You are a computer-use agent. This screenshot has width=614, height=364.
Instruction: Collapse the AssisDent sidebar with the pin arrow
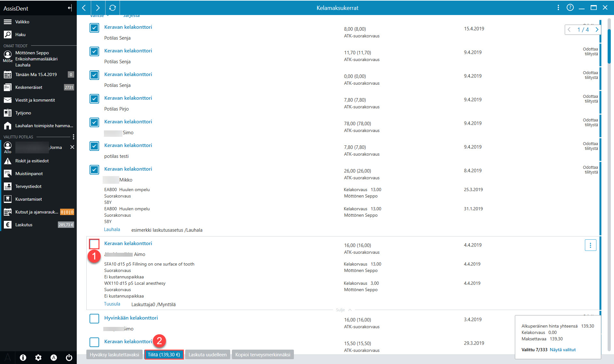coord(70,8)
